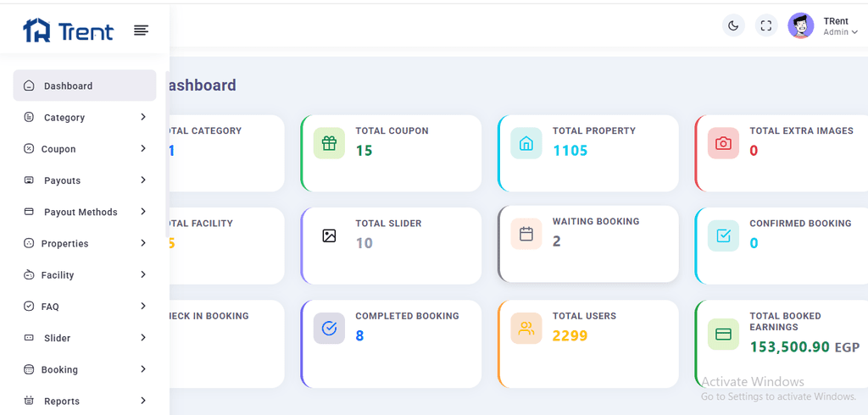Click the Trent logo
Image resolution: width=868 pixels, height=415 pixels.
[68, 31]
